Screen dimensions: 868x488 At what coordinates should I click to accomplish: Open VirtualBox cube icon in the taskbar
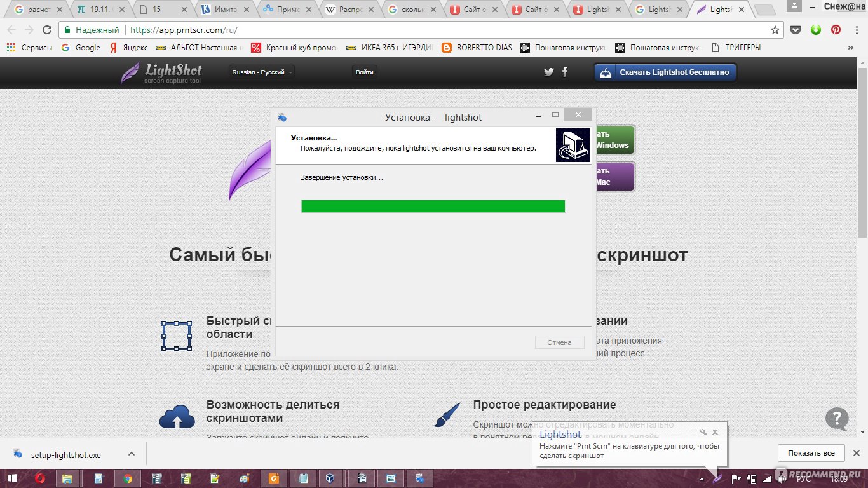point(330,478)
